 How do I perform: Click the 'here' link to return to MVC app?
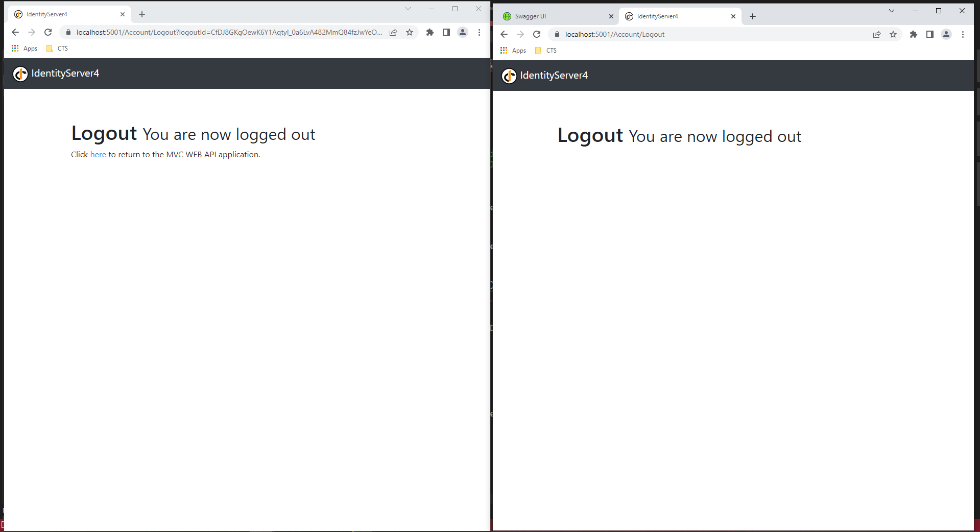98,155
